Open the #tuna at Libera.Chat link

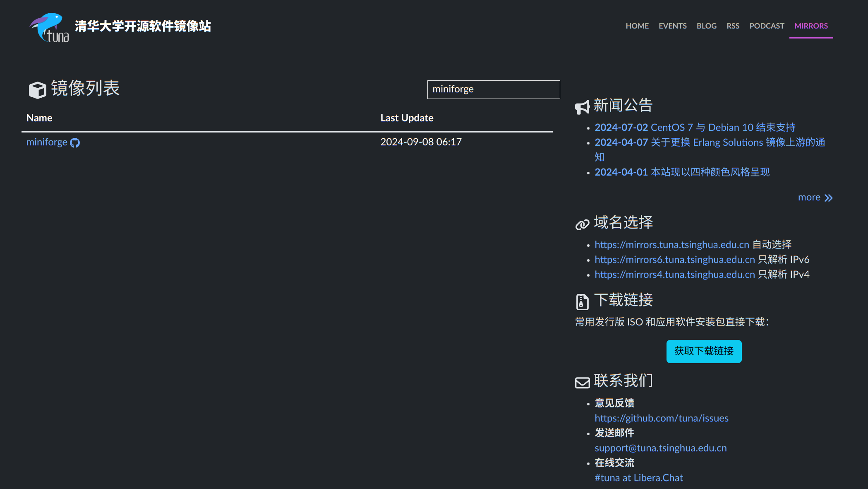pyautogui.click(x=639, y=478)
